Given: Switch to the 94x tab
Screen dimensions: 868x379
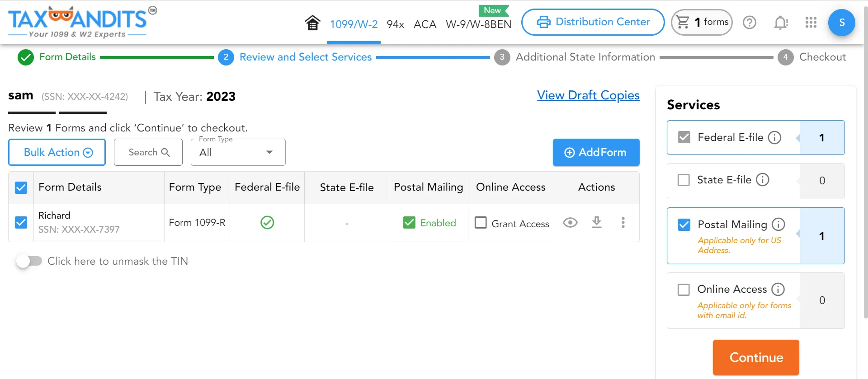Looking at the screenshot, I should pos(395,24).
